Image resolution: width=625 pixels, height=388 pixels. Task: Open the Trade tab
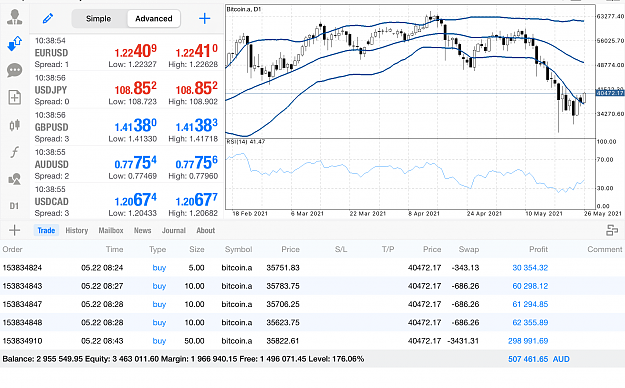[x=46, y=230]
